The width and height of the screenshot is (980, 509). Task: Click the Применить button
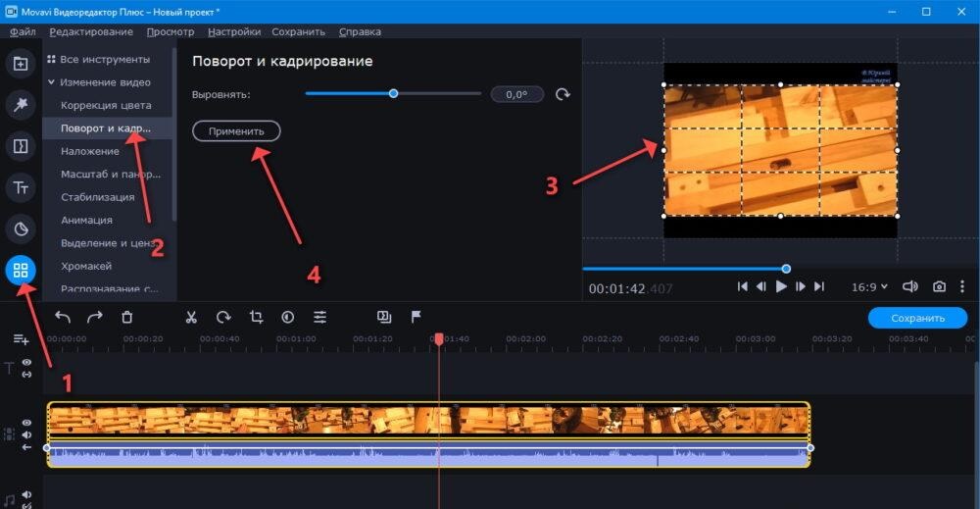pos(236,130)
